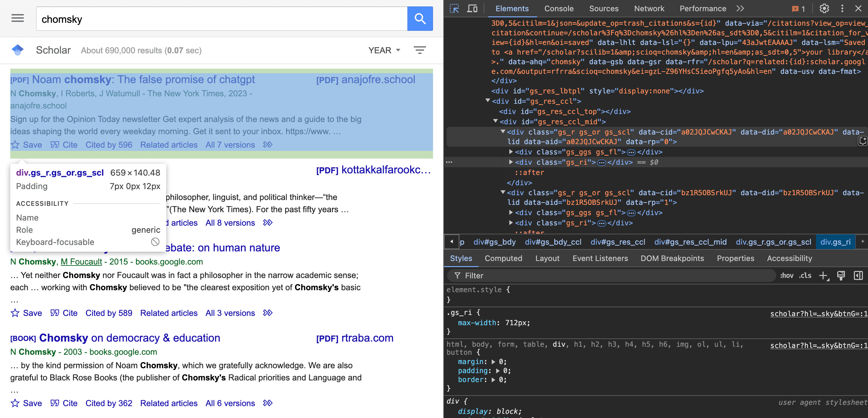Collapse div with data-cid a02JQJCwCKAJ
This screenshot has width=868, height=418.
coord(503,131)
